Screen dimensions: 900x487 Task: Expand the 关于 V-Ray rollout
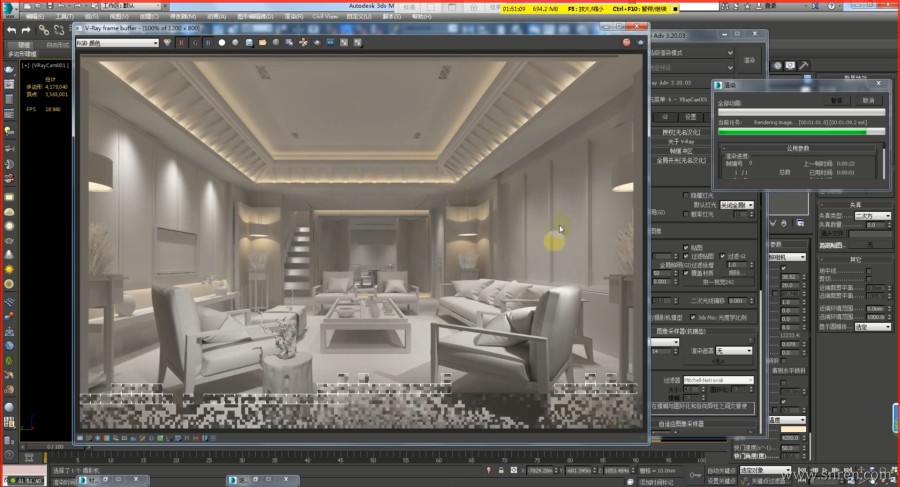click(x=681, y=141)
